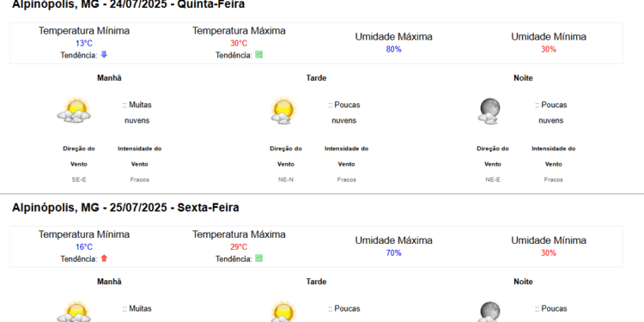
Task: Click the 16°C minimum temperature for Sexta-Feira
Action: (x=84, y=246)
